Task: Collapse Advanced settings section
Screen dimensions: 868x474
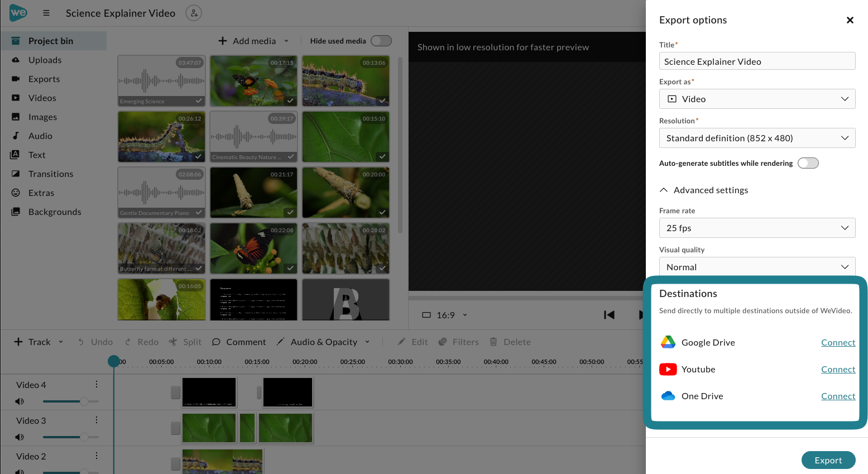Action: pyautogui.click(x=704, y=190)
